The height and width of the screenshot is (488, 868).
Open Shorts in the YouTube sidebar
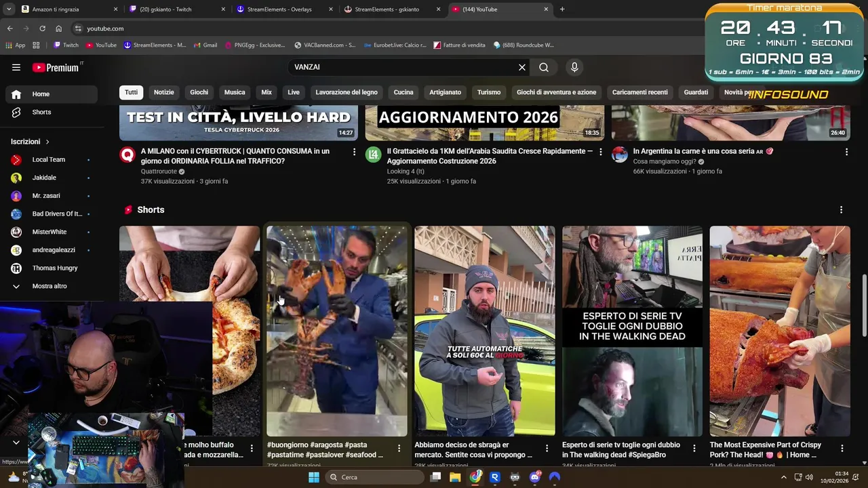(x=51, y=112)
